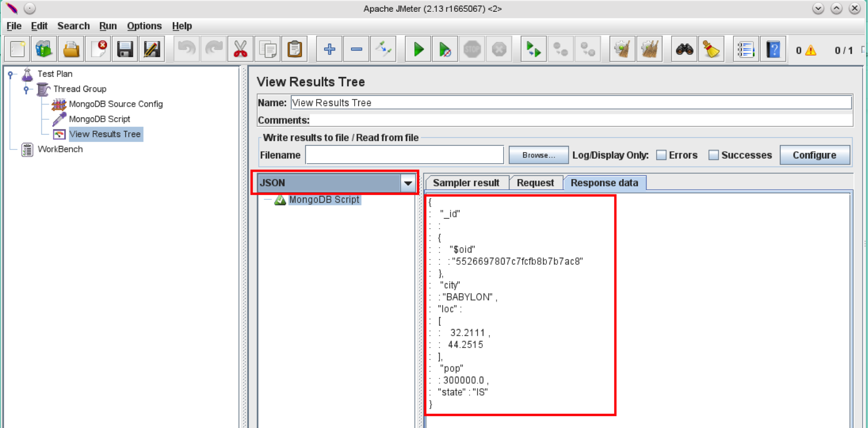Image resolution: width=868 pixels, height=428 pixels.
Task: Select MongoDB Script sample result entry
Action: [x=324, y=200]
